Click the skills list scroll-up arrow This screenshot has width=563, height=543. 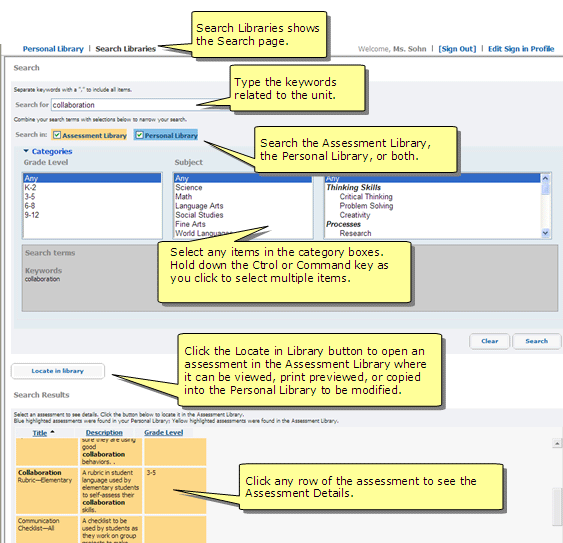[x=545, y=178]
